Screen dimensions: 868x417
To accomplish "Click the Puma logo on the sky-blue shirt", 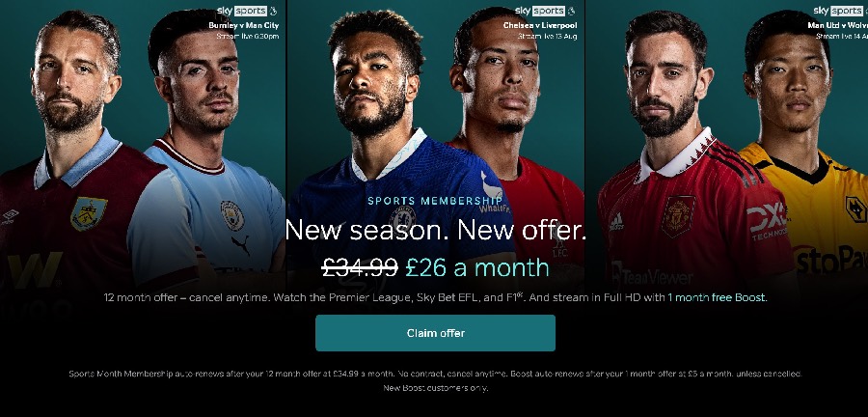I will tap(240, 244).
